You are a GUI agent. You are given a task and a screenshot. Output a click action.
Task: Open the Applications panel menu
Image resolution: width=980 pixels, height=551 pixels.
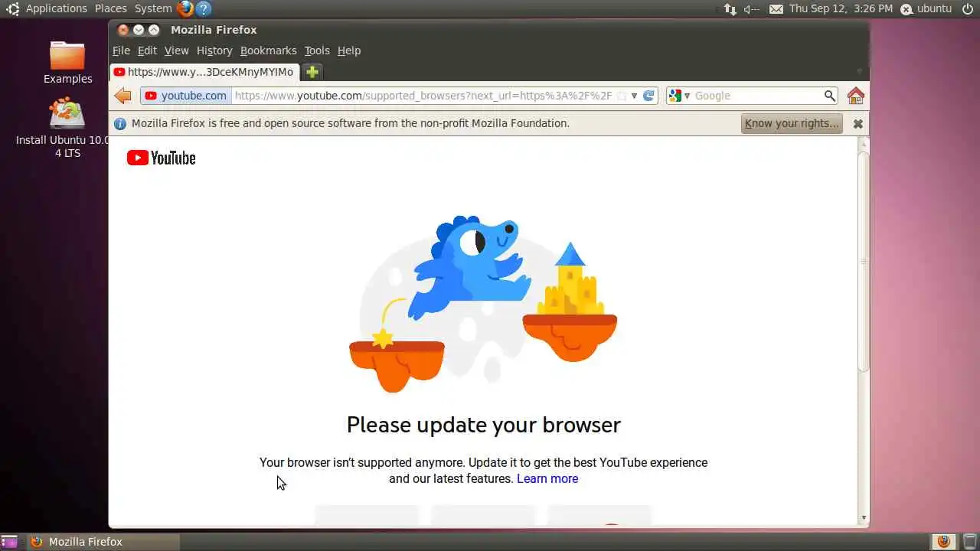tap(57, 8)
